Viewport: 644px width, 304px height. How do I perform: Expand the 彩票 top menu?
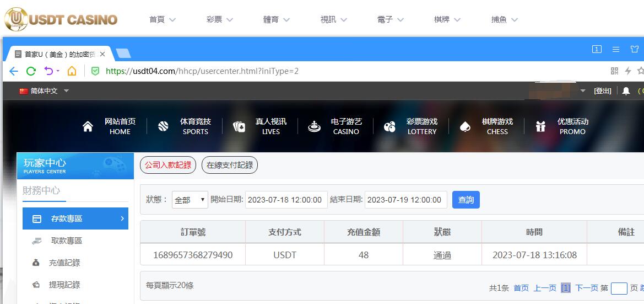pyautogui.click(x=220, y=19)
